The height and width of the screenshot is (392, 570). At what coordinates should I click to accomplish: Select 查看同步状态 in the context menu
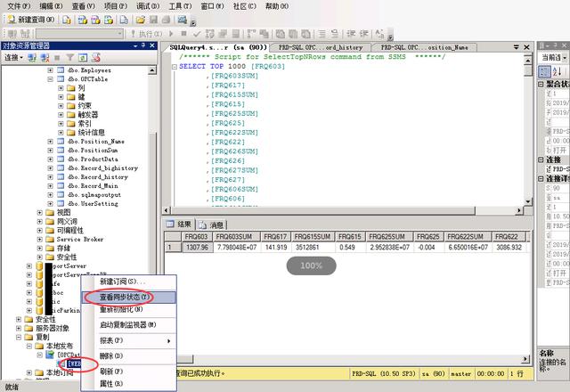point(125,296)
